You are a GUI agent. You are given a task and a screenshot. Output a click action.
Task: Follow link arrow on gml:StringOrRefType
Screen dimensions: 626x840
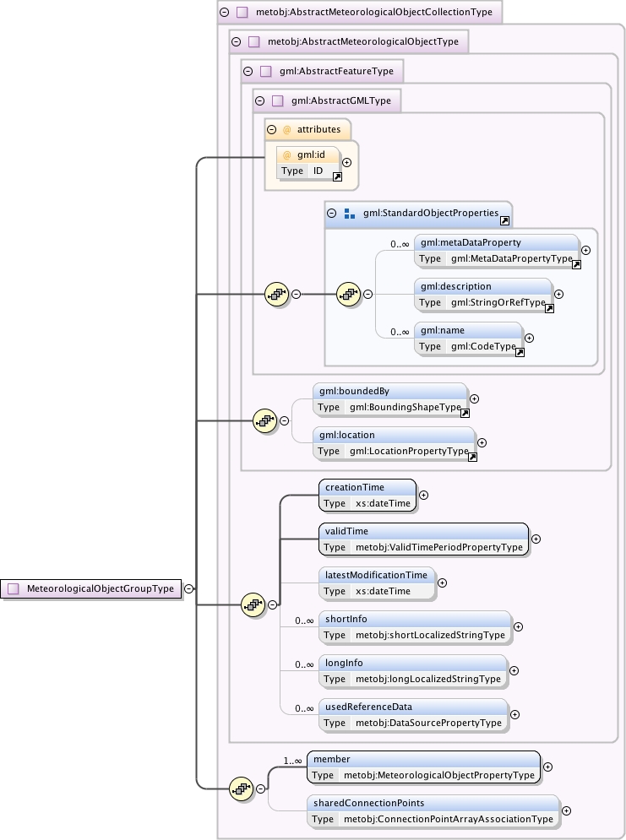pyautogui.click(x=549, y=309)
